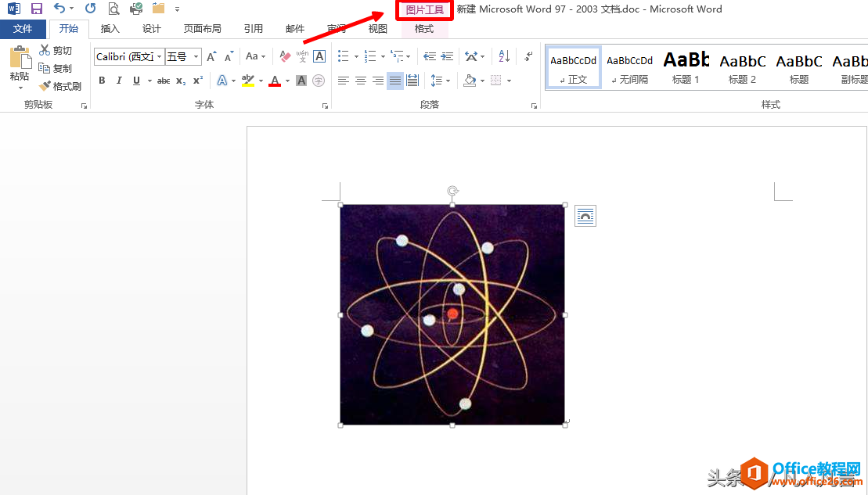
Task: Switch to the 插入 (Insert) tab
Action: (110, 29)
